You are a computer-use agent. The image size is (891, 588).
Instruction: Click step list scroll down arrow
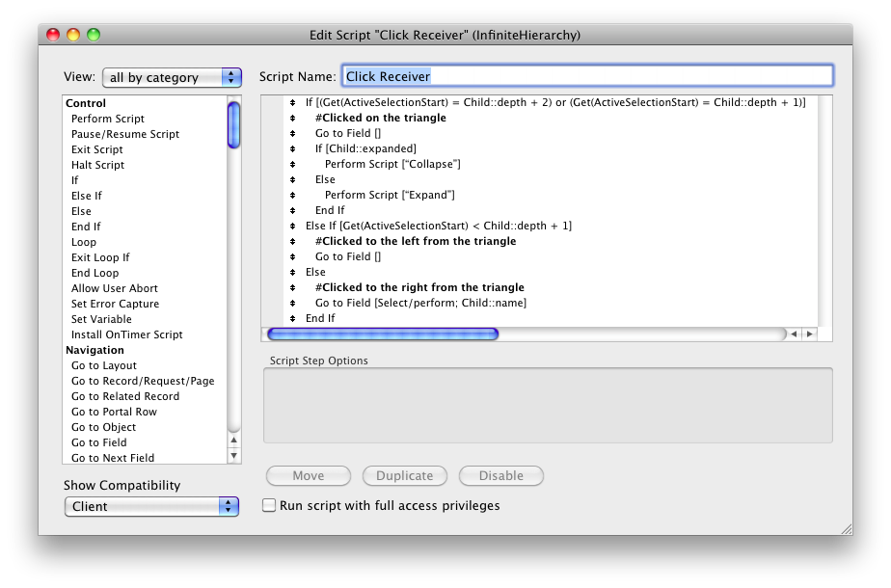point(233,456)
